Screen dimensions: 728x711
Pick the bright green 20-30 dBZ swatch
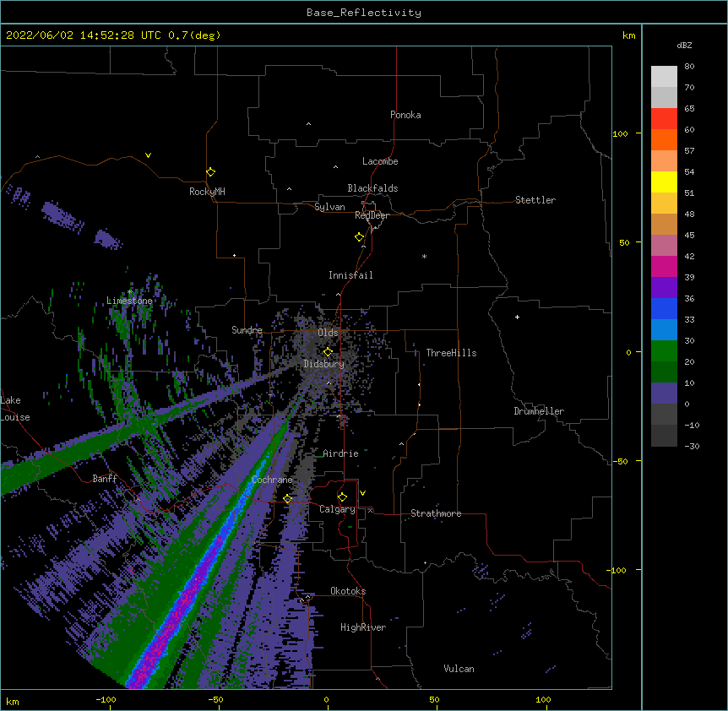[x=664, y=351]
